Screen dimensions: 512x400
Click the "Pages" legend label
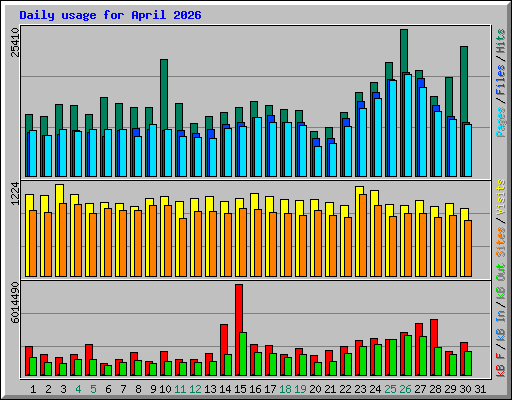[501, 122]
